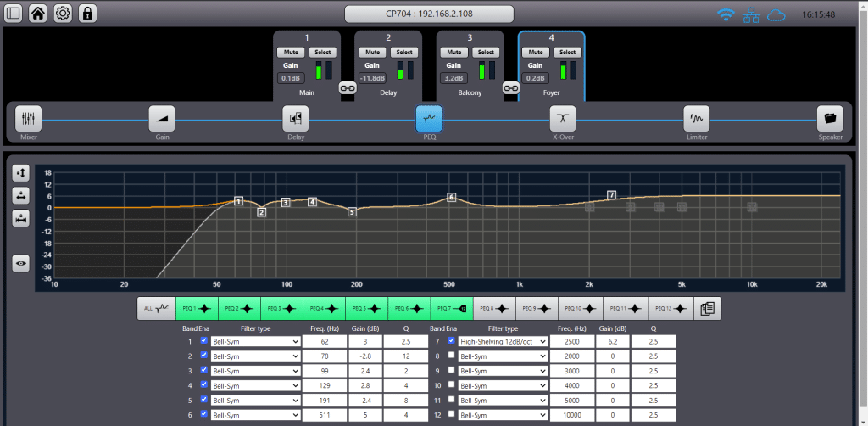Select channel 2 Delay
868x426 pixels.
click(404, 52)
